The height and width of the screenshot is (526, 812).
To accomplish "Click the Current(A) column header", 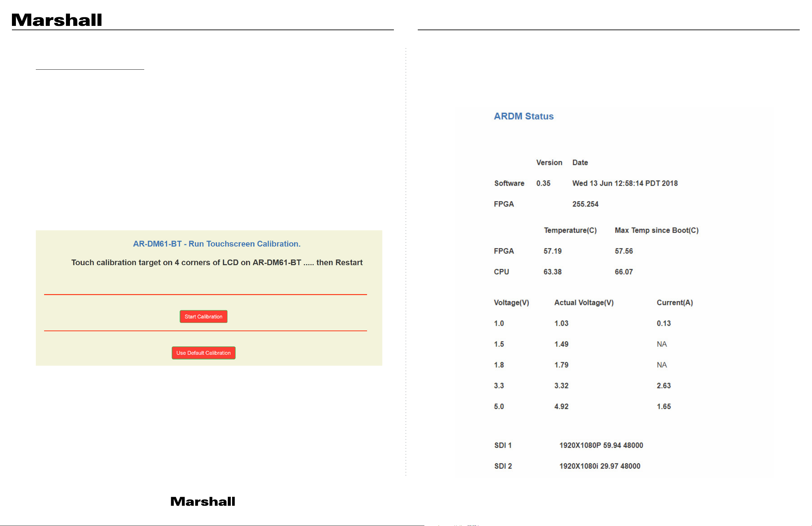I will (674, 303).
